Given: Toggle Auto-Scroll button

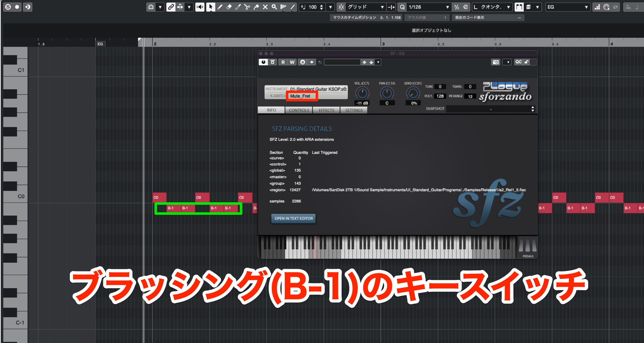Looking at the screenshot, I should coord(180,7).
